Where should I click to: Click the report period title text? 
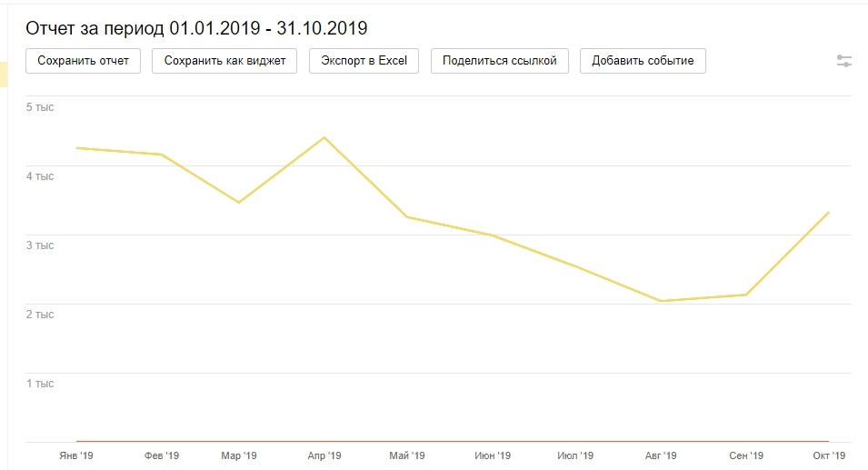(196, 28)
